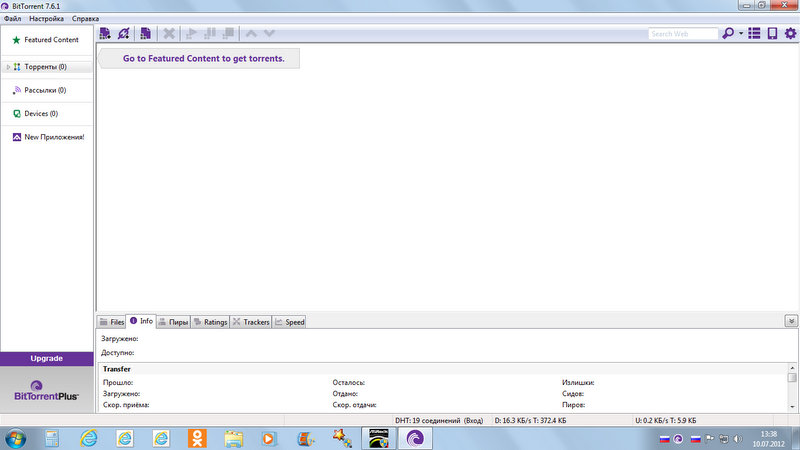The width and height of the screenshot is (800, 450).
Task: Click the taskbar clock showing 13:38
Action: 768,439
